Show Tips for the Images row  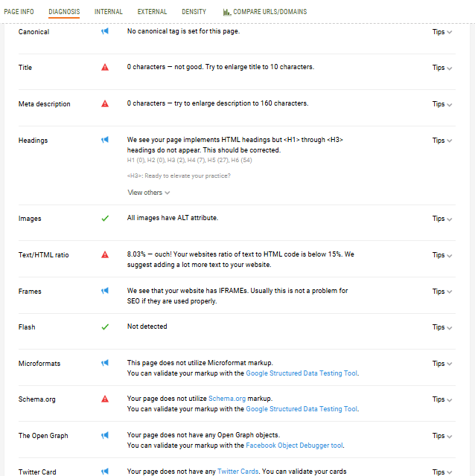(x=442, y=219)
